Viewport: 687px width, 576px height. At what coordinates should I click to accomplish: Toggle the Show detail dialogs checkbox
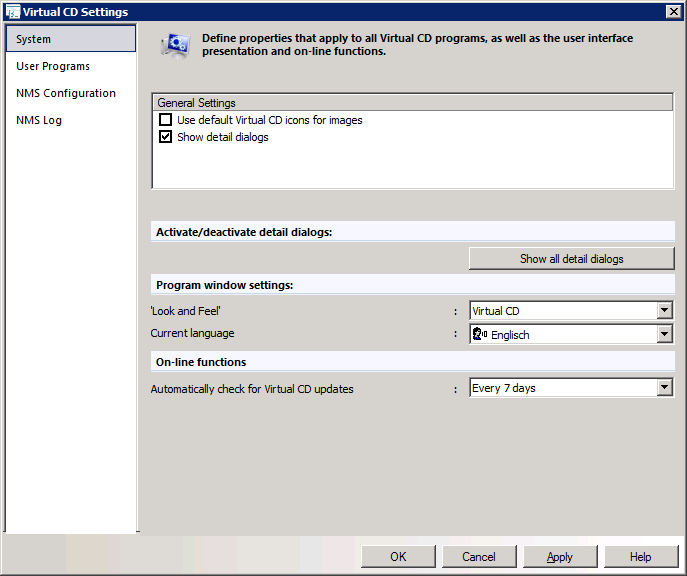[x=165, y=137]
